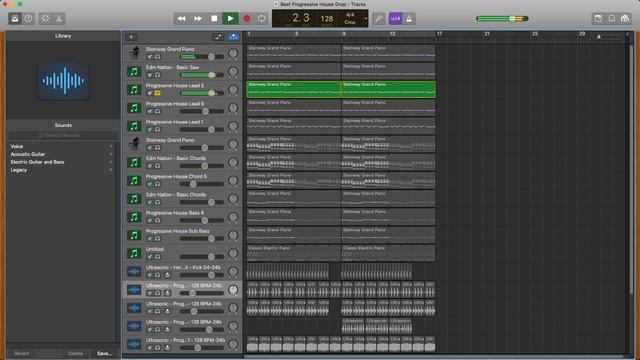Open the Loop Browser button
The image size is (640, 360).
coord(612,19)
